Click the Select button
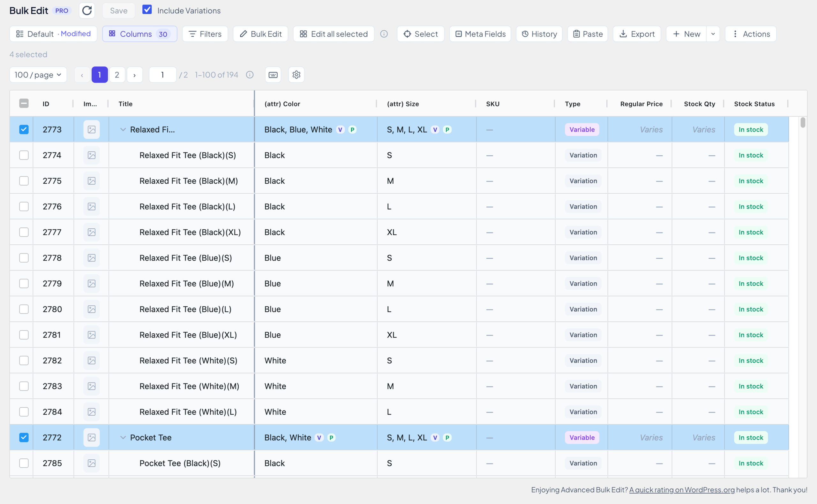The height and width of the screenshot is (504, 817). (421, 34)
